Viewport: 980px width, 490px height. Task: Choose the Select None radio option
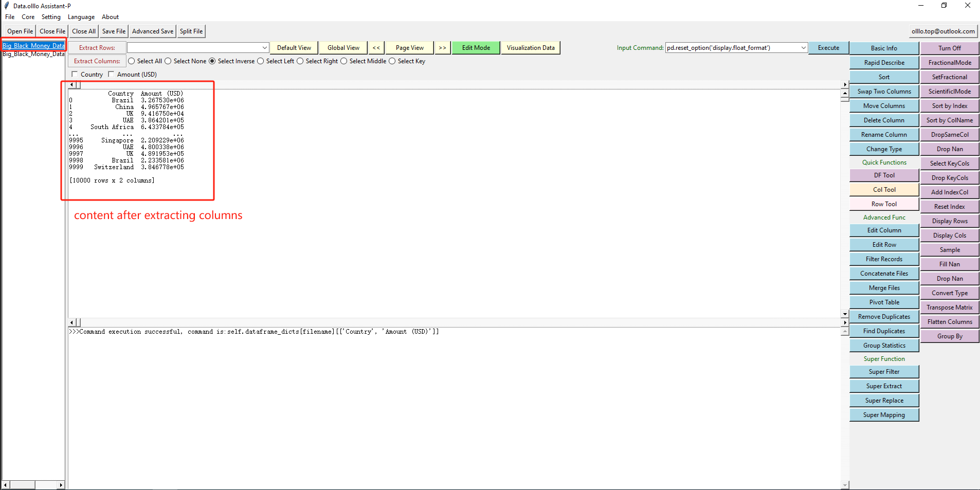(x=168, y=61)
